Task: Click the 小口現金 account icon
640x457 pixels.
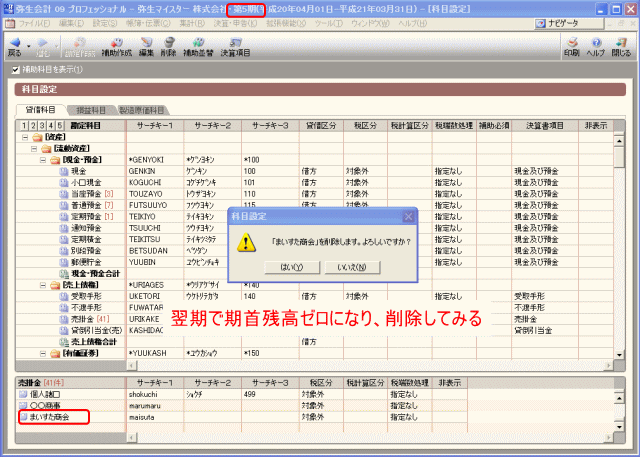Action: click(x=64, y=183)
